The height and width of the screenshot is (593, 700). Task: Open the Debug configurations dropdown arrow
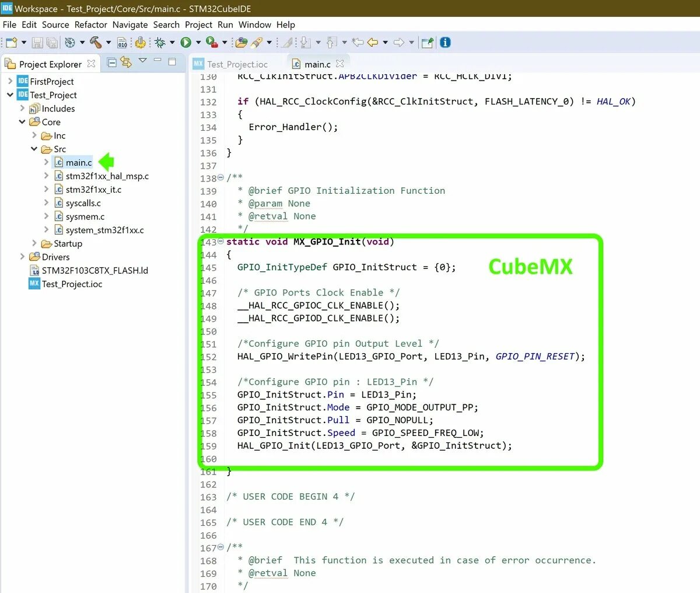click(172, 43)
